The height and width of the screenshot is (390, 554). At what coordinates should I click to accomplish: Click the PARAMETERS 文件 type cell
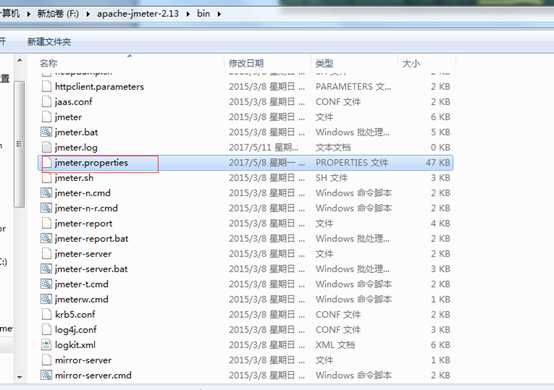(x=353, y=87)
